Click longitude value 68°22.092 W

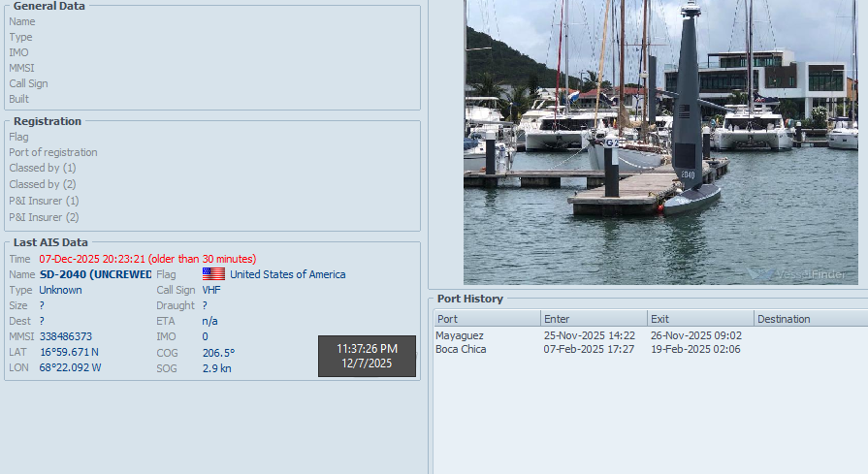pyautogui.click(x=70, y=367)
